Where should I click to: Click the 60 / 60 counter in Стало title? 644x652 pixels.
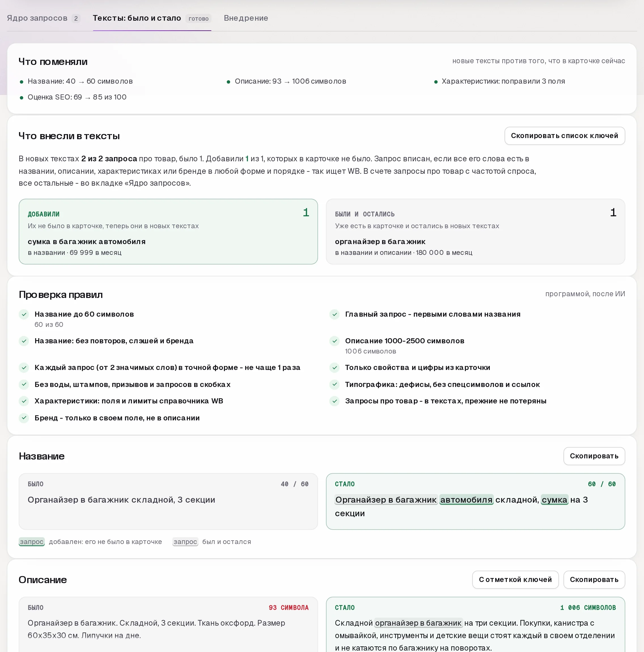[x=602, y=484]
